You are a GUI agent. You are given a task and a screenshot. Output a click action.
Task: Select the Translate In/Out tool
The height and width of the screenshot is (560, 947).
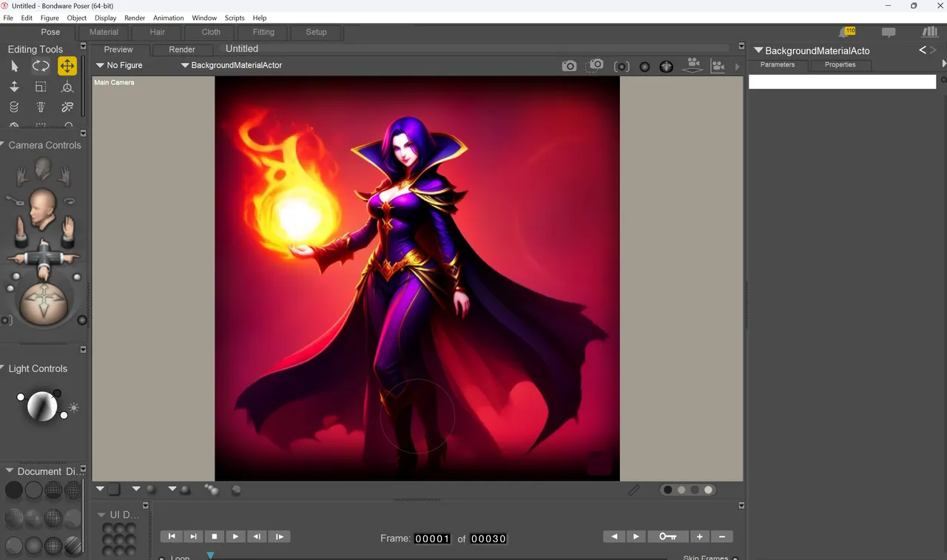coord(14,87)
